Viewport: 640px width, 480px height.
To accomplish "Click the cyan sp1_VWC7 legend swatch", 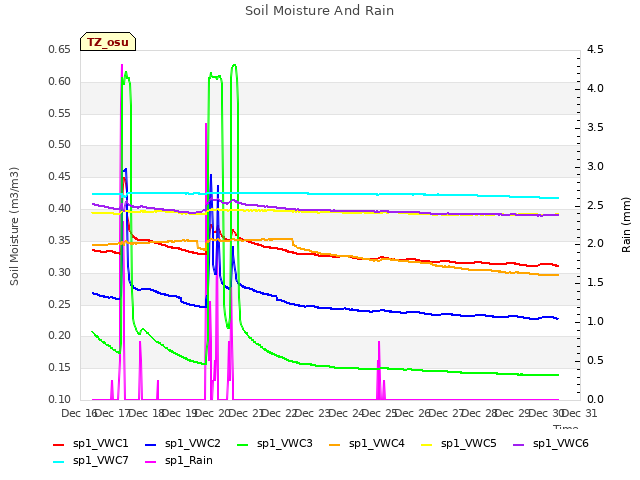I will click(x=59, y=462).
